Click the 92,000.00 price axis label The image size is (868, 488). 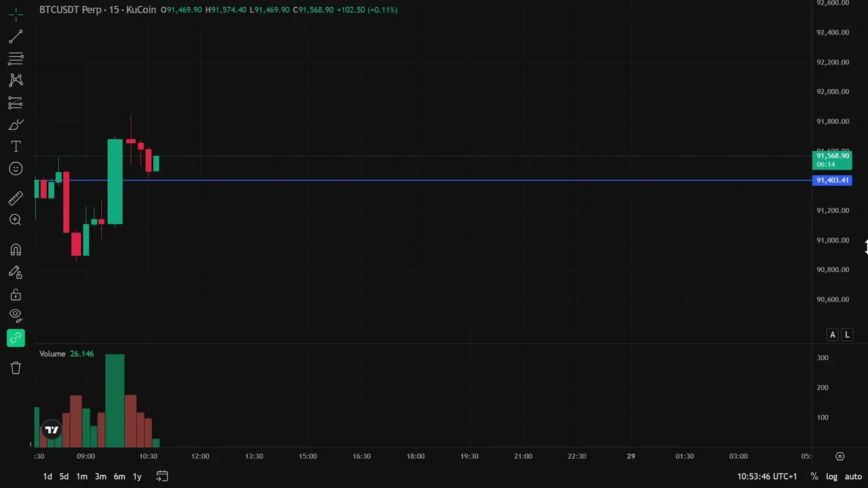pyautogui.click(x=833, y=91)
